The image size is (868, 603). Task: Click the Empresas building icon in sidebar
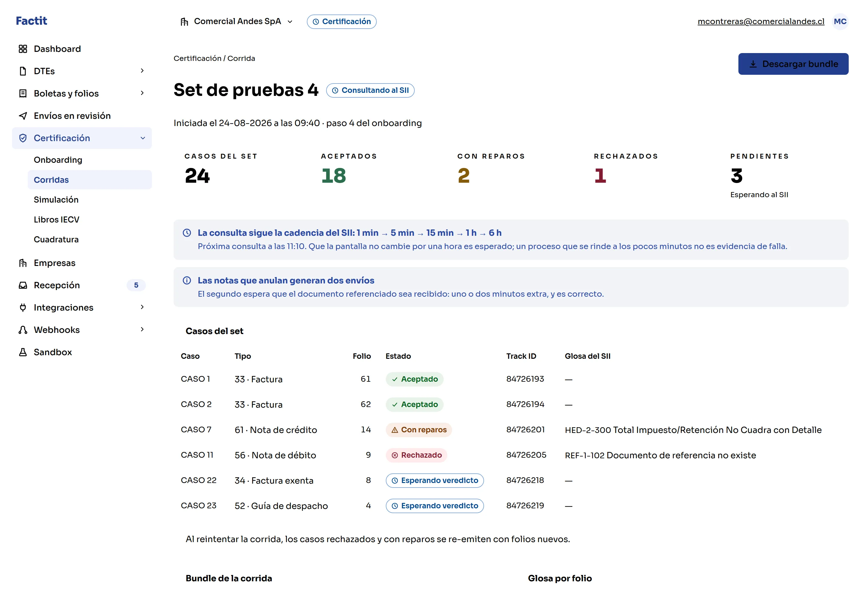coord(23,263)
